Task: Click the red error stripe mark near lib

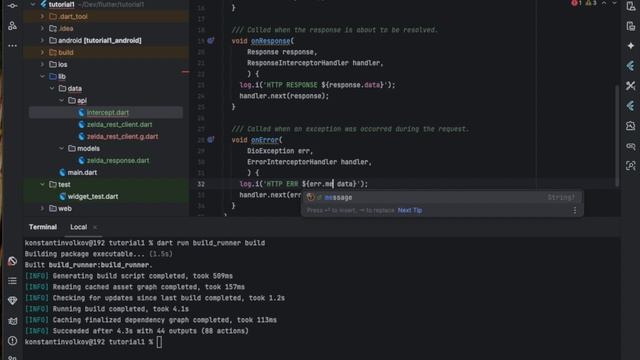Action: tap(185, 72)
